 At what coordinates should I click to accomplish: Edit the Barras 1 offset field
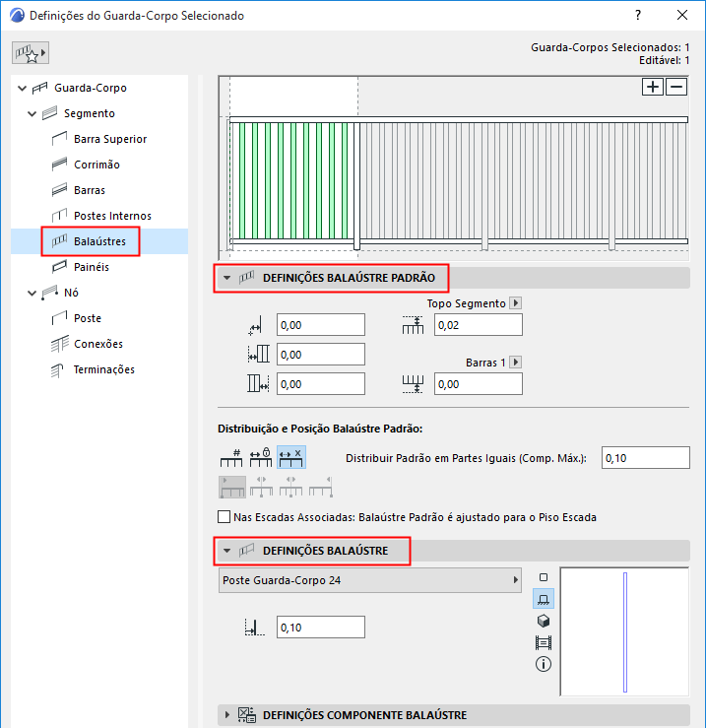coord(479,384)
